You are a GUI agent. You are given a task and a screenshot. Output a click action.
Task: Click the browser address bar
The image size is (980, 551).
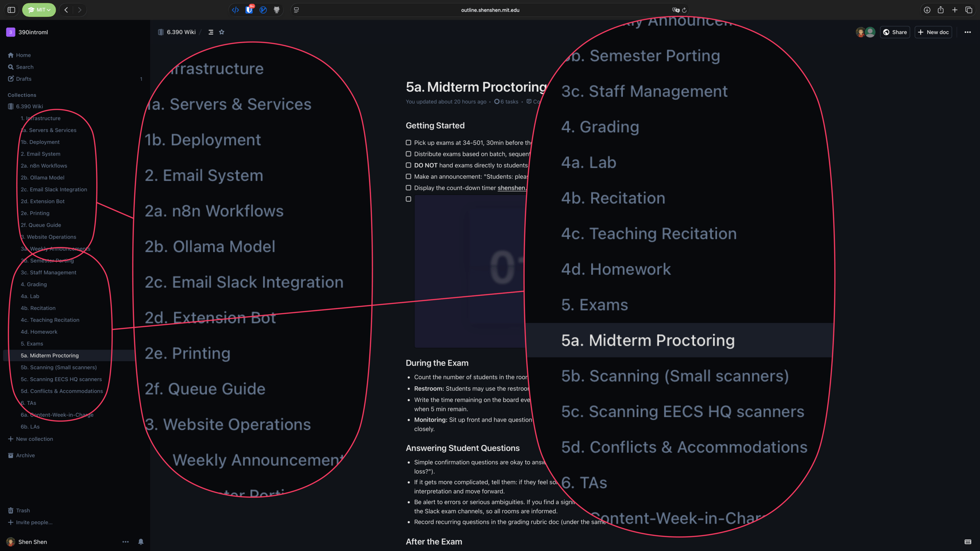pos(490,10)
